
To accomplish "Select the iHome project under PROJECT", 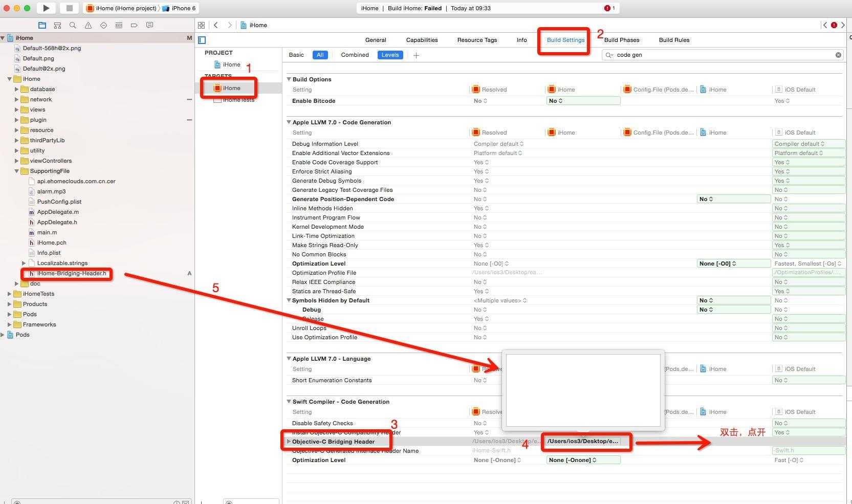I will click(x=227, y=64).
